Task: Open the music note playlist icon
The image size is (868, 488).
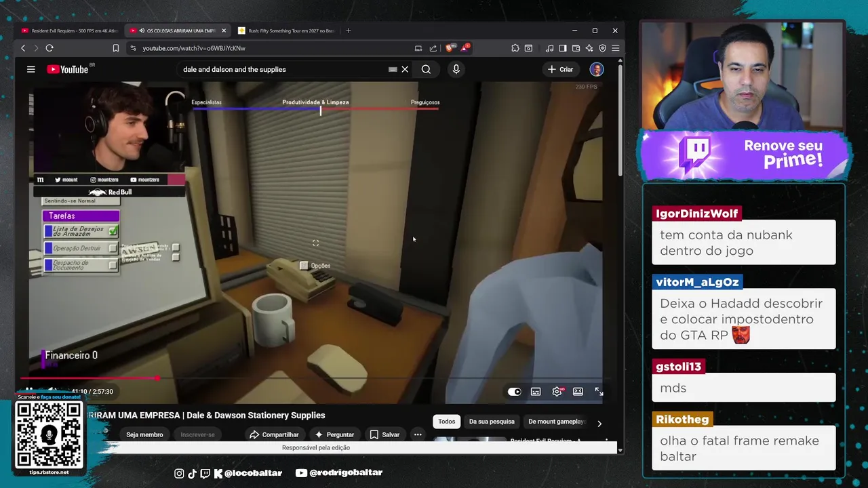Action: pyautogui.click(x=549, y=48)
